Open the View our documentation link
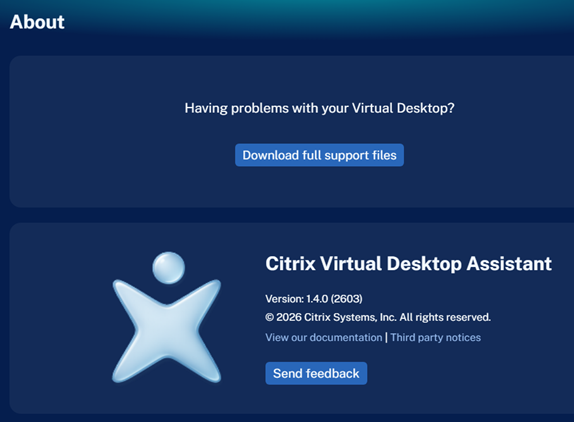This screenshot has width=574, height=422. [324, 337]
